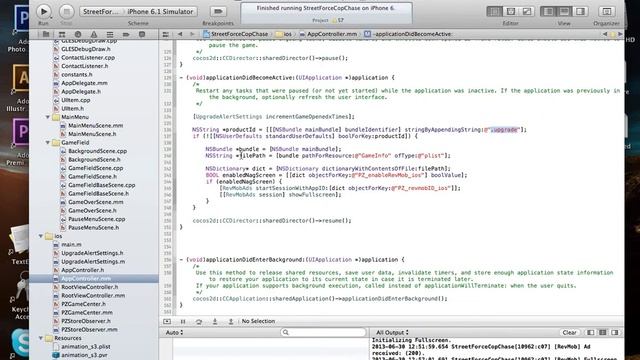This screenshot has width=640, height=360.
Task: Show the Debug navigator
Action: (110, 34)
